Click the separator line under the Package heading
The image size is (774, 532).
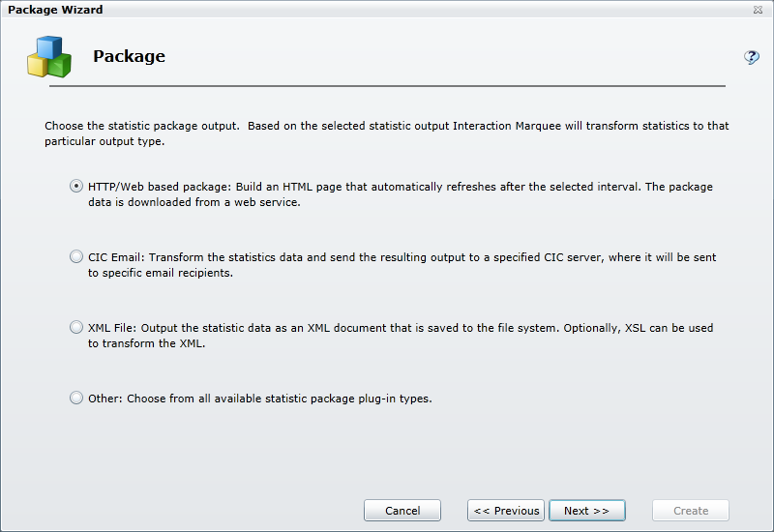click(387, 86)
